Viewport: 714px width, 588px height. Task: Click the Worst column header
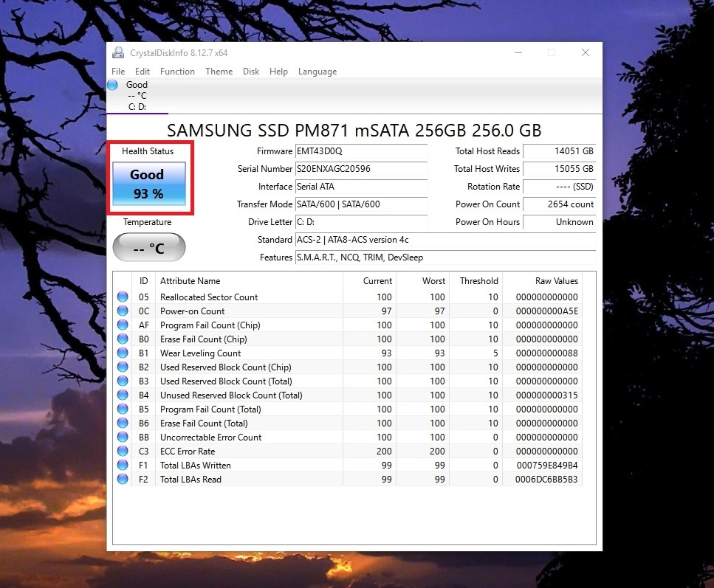(x=422, y=281)
